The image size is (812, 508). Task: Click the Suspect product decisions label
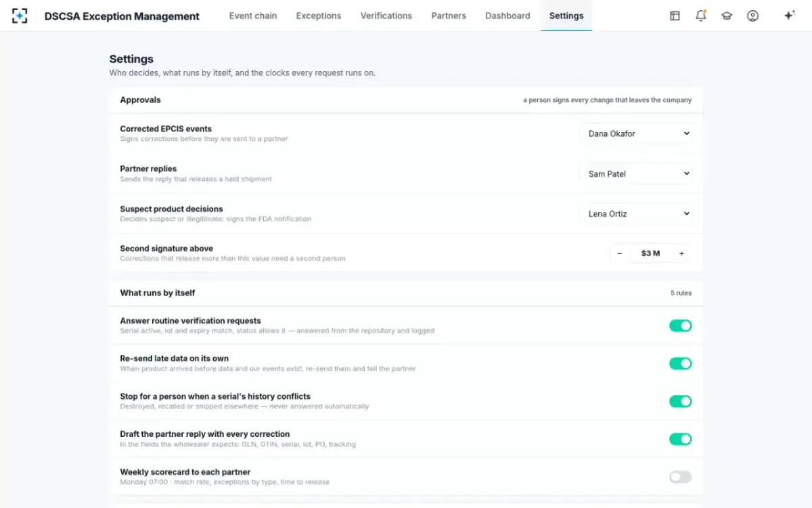[171, 209]
